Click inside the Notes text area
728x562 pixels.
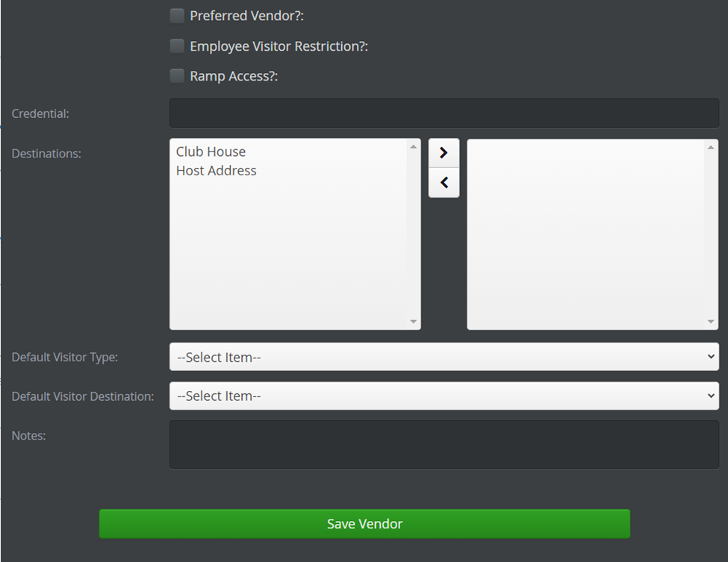click(444, 445)
